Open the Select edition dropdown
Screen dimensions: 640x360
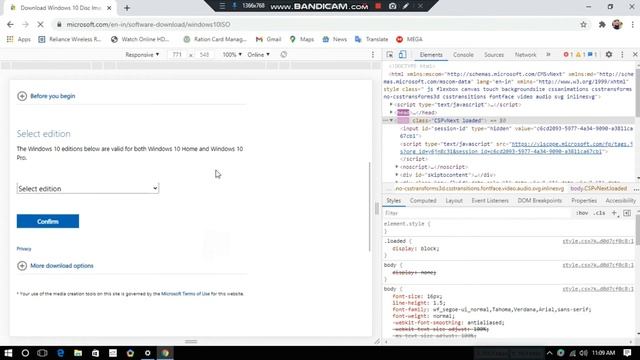(x=88, y=188)
